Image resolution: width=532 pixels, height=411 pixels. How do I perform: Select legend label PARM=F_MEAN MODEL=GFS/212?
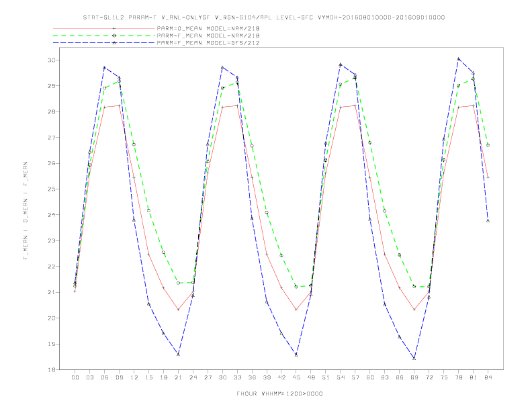point(208,43)
